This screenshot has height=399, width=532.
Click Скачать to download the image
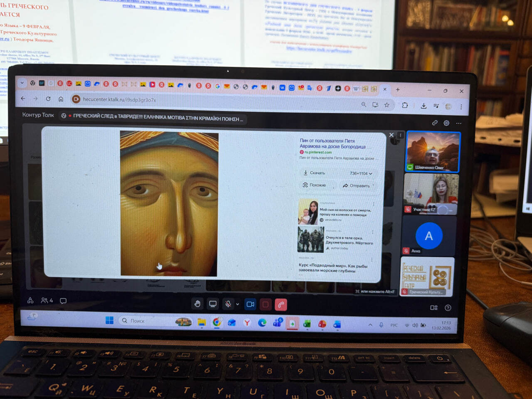(315, 172)
